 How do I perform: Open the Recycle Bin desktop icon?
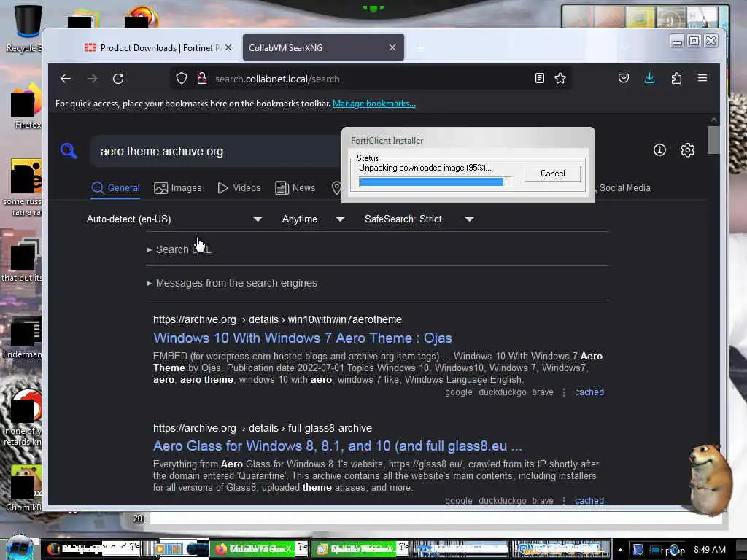[24, 28]
